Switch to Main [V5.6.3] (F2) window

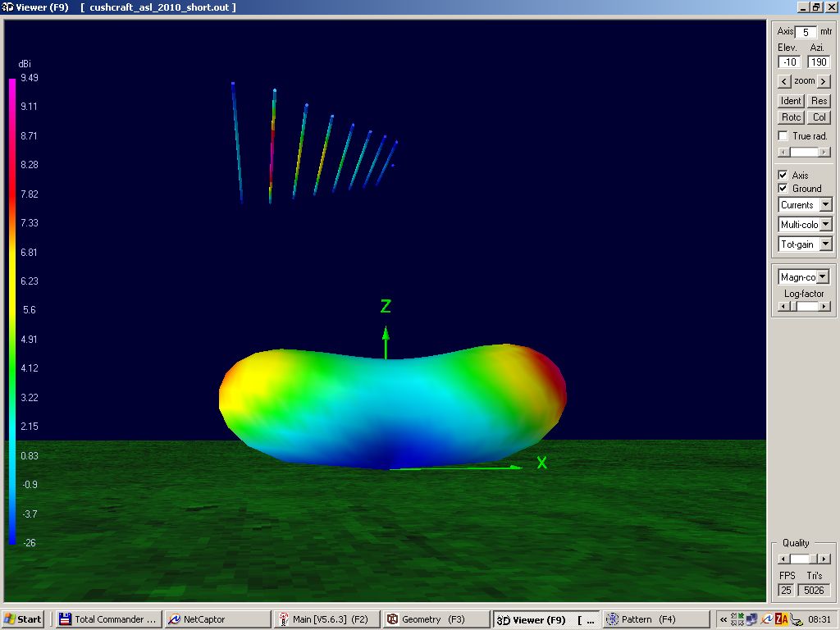point(326,619)
